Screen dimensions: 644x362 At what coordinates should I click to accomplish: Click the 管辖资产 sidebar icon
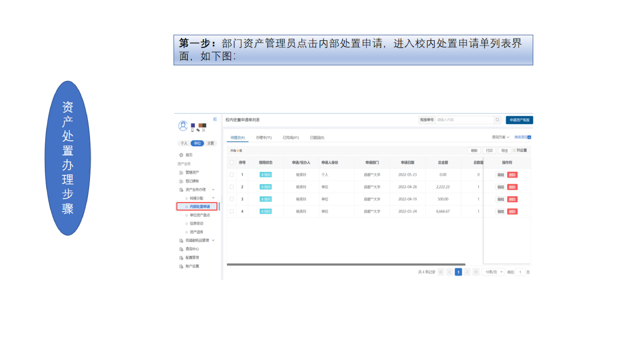pyautogui.click(x=181, y=173)
